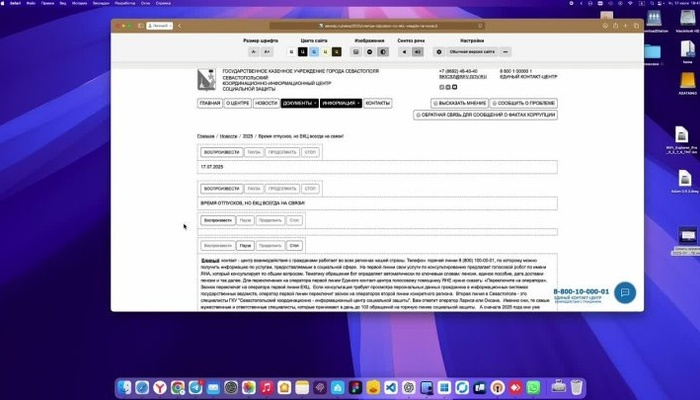Collapse the accessibility panel with the dash button
This screenshot has width=700, height=400.
505,52
